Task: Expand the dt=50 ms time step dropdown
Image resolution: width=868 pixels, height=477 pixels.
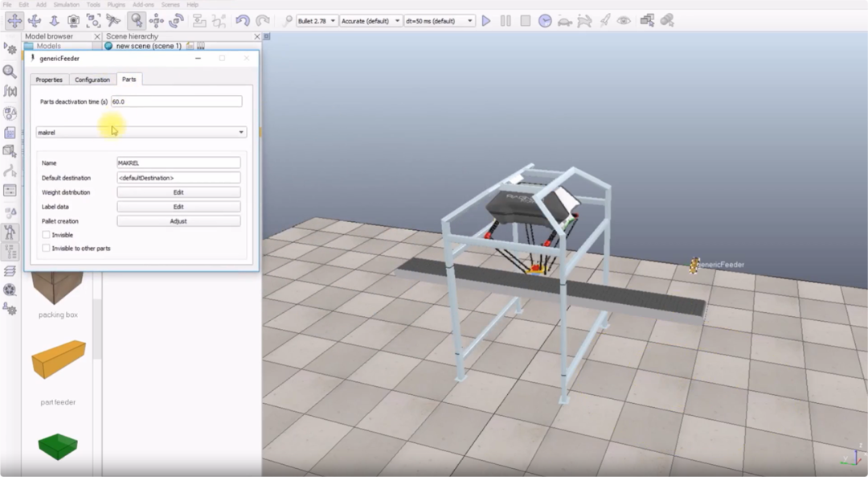Action: point(440,21)
